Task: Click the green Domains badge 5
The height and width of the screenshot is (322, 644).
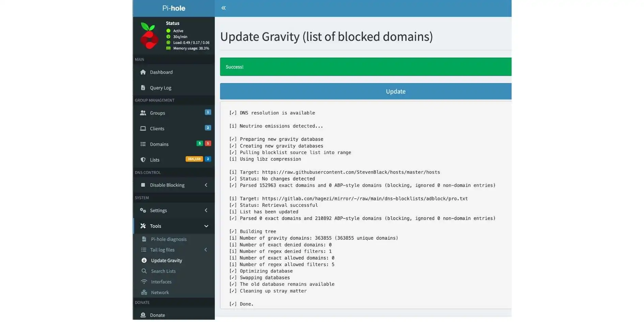Action: [200, 143]
